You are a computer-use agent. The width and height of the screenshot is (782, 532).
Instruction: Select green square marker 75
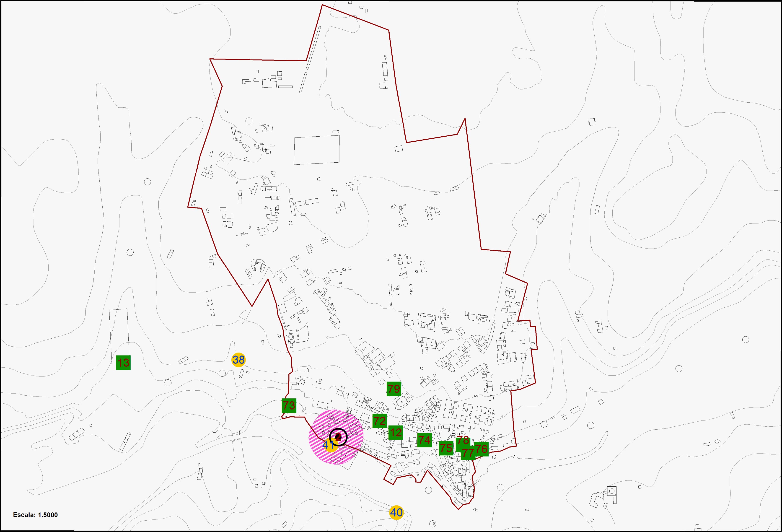click(446, 448)
